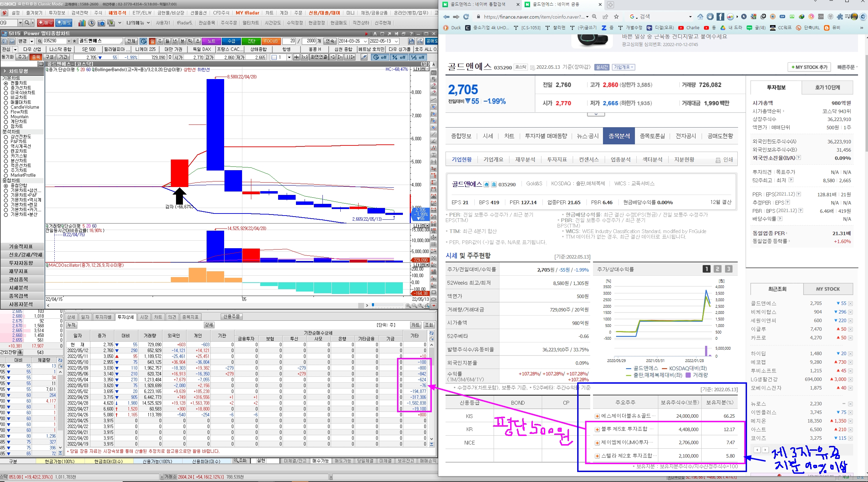Switch to 투자자별 tab in bottom panel
The width and height of the screenshot is (868, 482).
tap(103, 317)
